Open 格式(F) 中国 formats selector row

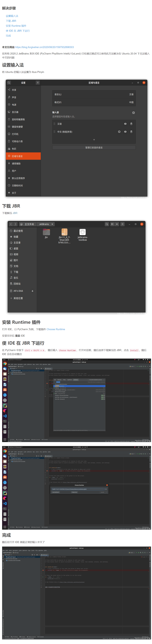click(x=94, y=103)
